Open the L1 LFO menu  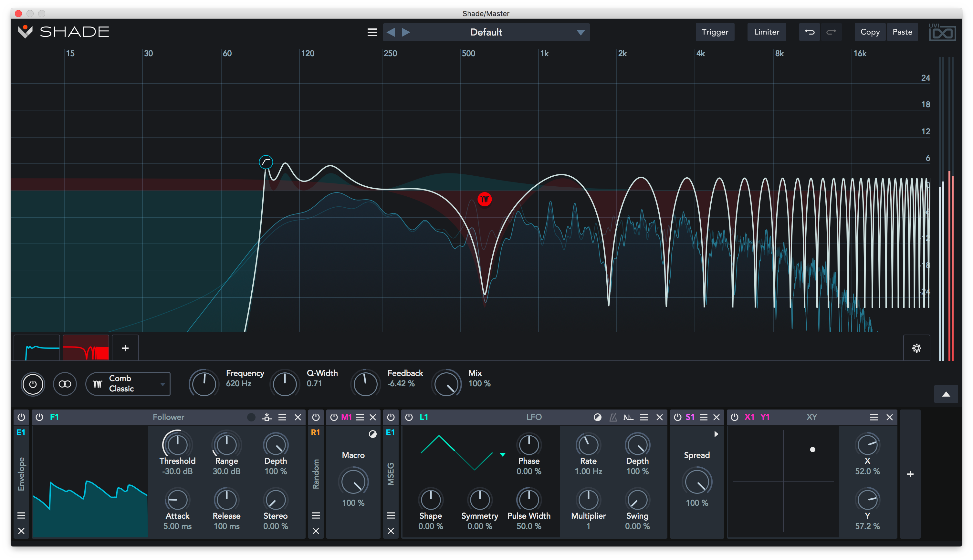click(644, 417)
